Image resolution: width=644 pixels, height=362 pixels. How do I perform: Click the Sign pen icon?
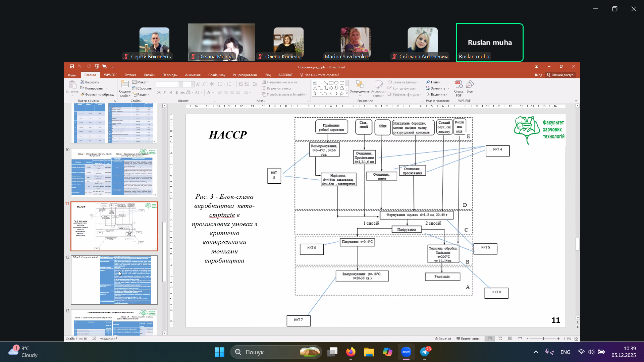[x=470, y=84]
